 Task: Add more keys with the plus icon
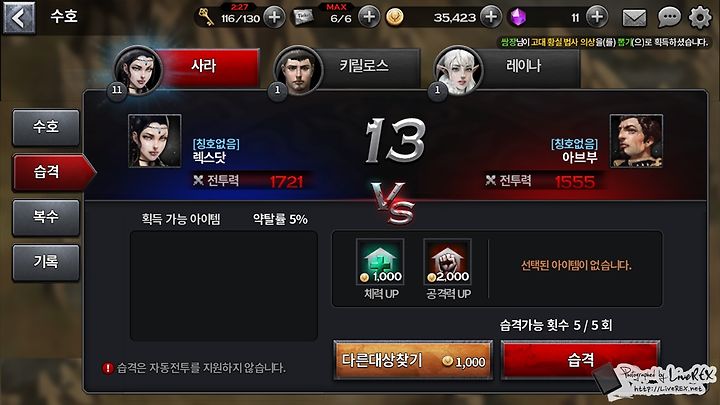click(274, 17)
